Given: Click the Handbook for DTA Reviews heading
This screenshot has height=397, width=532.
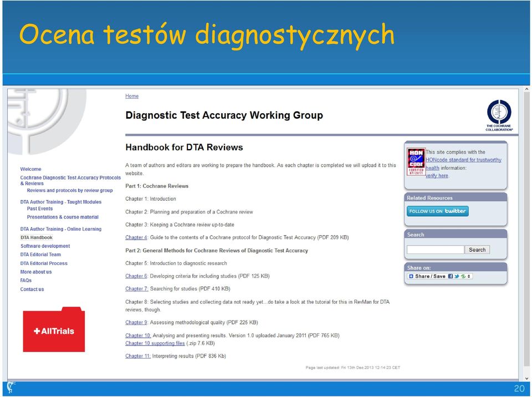Looking at the screenshot, I should click(x=184, y=147).
